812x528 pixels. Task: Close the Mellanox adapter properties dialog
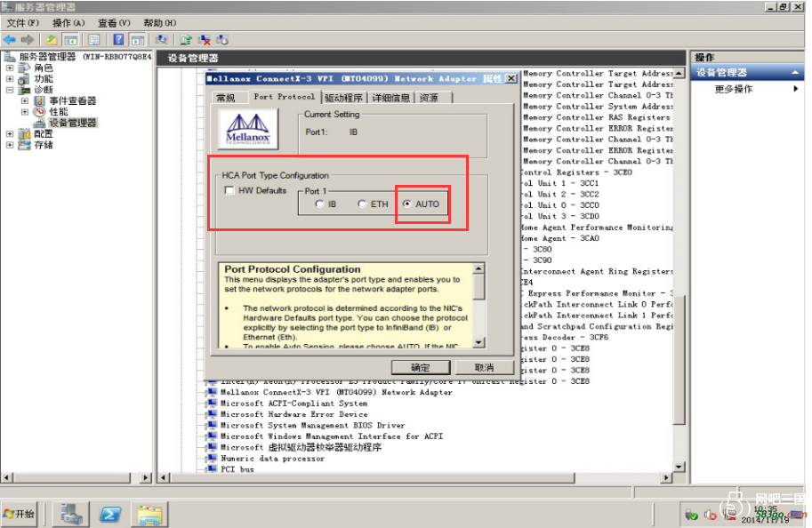[x=511, y=79]
